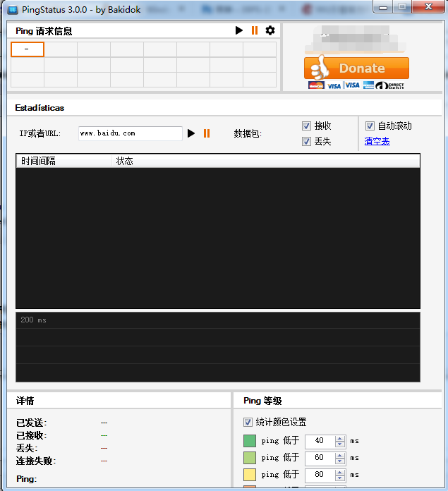Open settings gear in Ping header
This screenshot has width=448, height=491.
[270, 30]
